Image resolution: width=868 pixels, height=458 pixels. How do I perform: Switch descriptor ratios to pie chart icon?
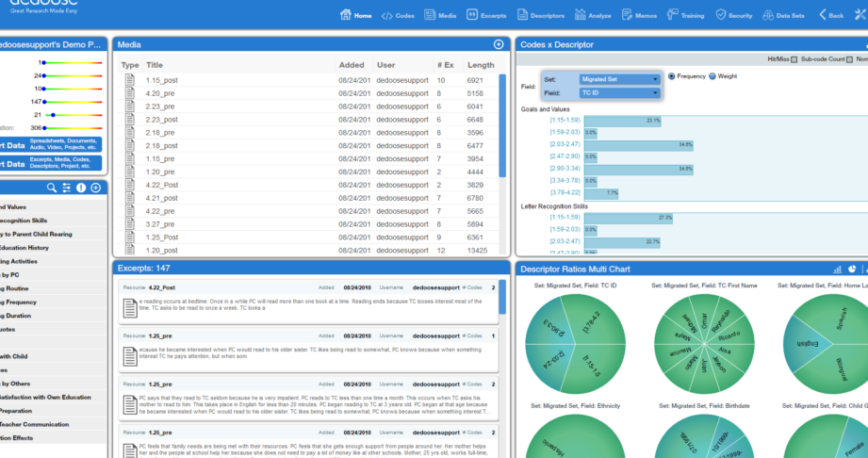(x=852, y=270)
